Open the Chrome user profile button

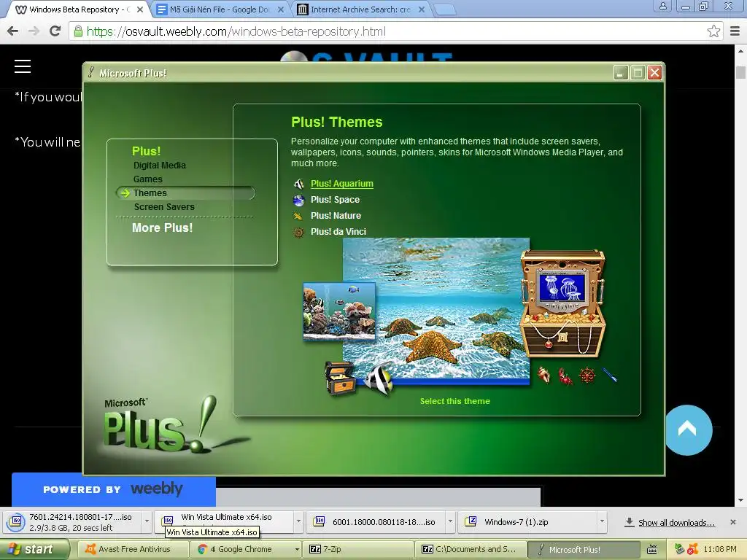click(x=662, y=6)
